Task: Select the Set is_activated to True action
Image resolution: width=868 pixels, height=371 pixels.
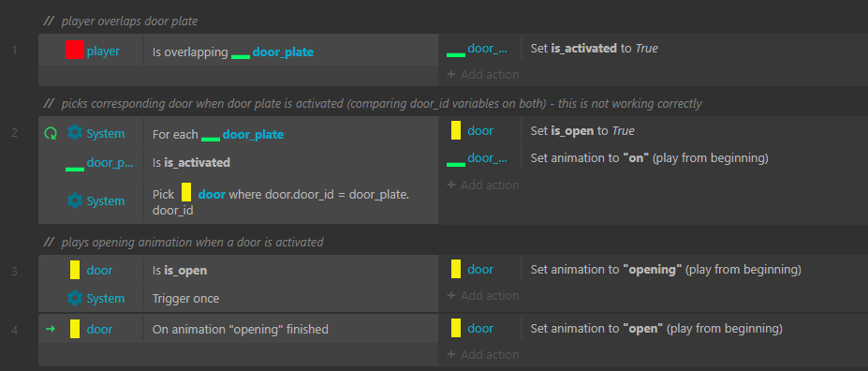Action: coord(594,48)
